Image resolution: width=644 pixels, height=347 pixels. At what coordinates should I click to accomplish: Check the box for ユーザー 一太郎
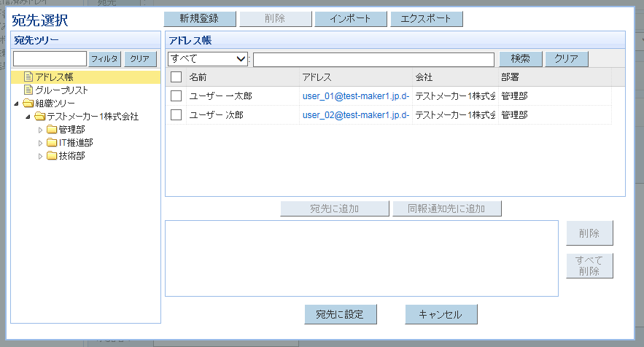click(x=176, y=95)
